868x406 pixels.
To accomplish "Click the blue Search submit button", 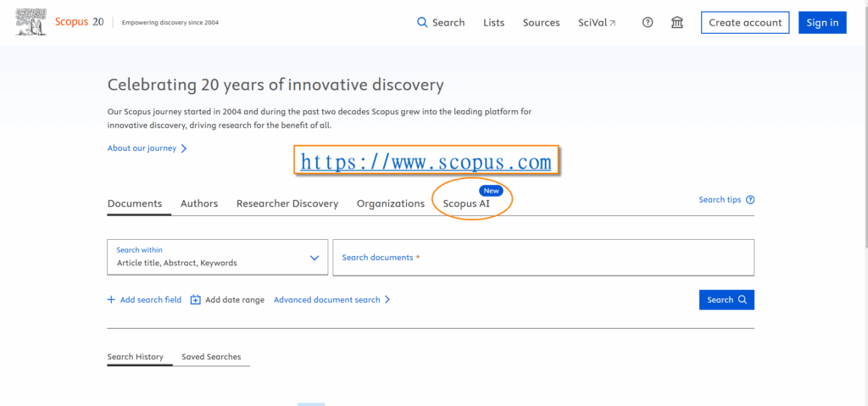I will coord(726,300).
